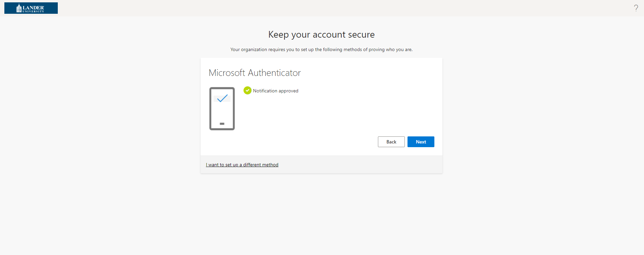The image size is (644, 255).
Task: Click the organization requirement subtitle text
Action: coord(321,49)
